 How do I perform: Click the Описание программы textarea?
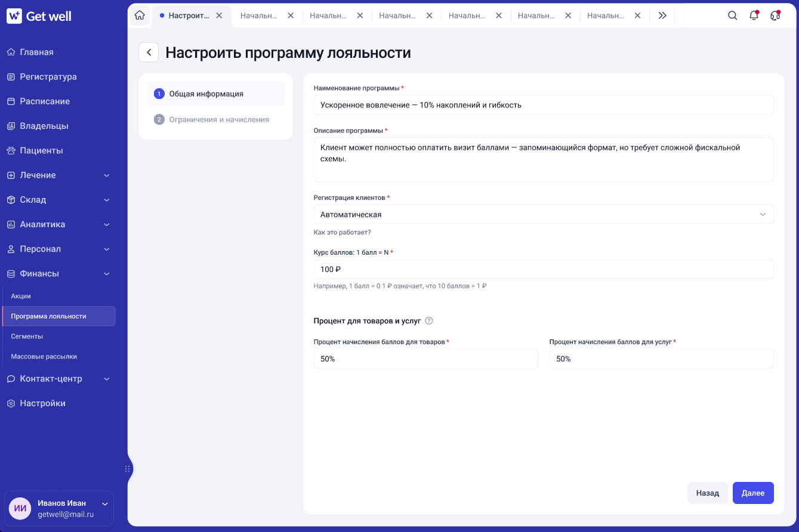(x=544, y=159)
